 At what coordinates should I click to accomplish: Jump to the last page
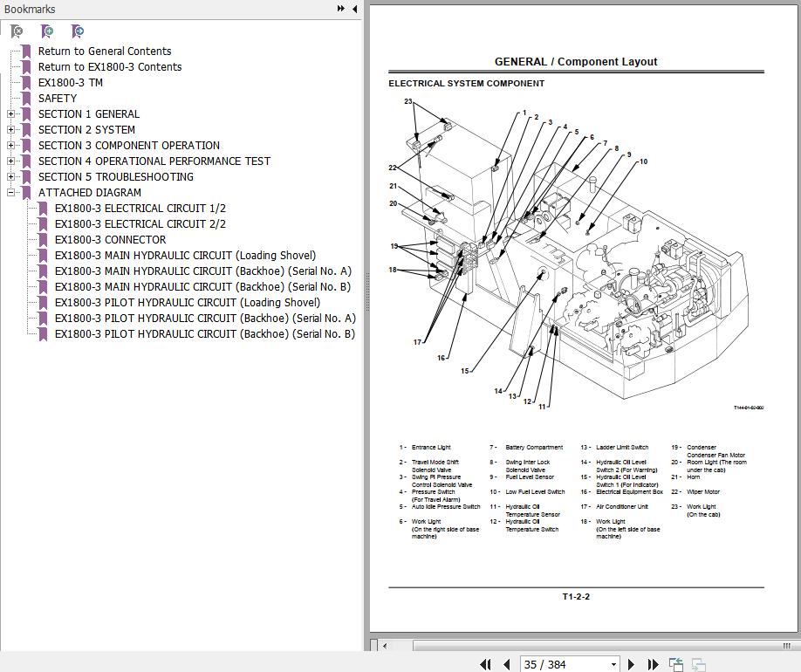click(654, 665)
